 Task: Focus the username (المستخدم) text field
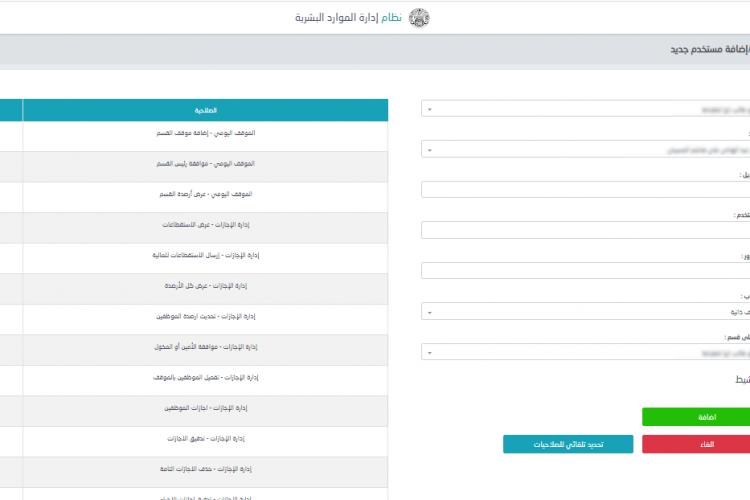(x=585, y=230)
